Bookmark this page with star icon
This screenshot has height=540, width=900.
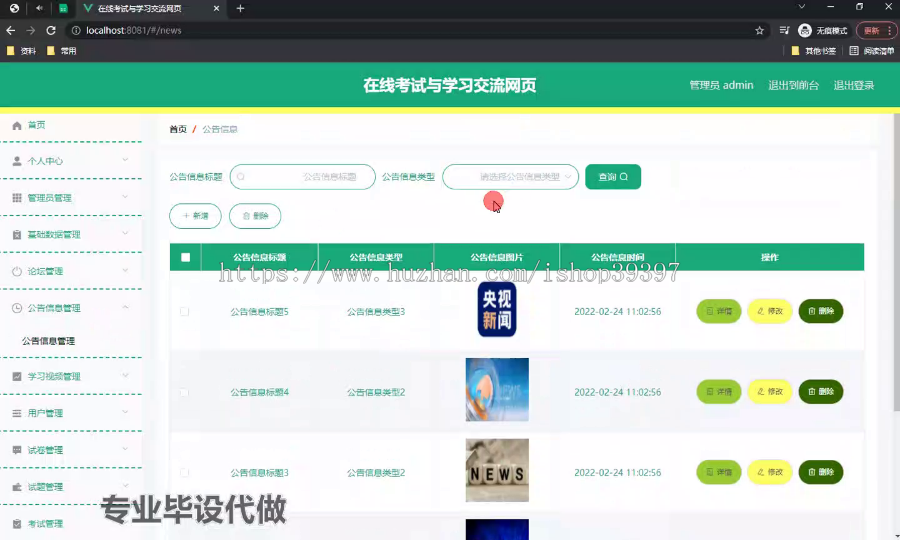(759, 30)
